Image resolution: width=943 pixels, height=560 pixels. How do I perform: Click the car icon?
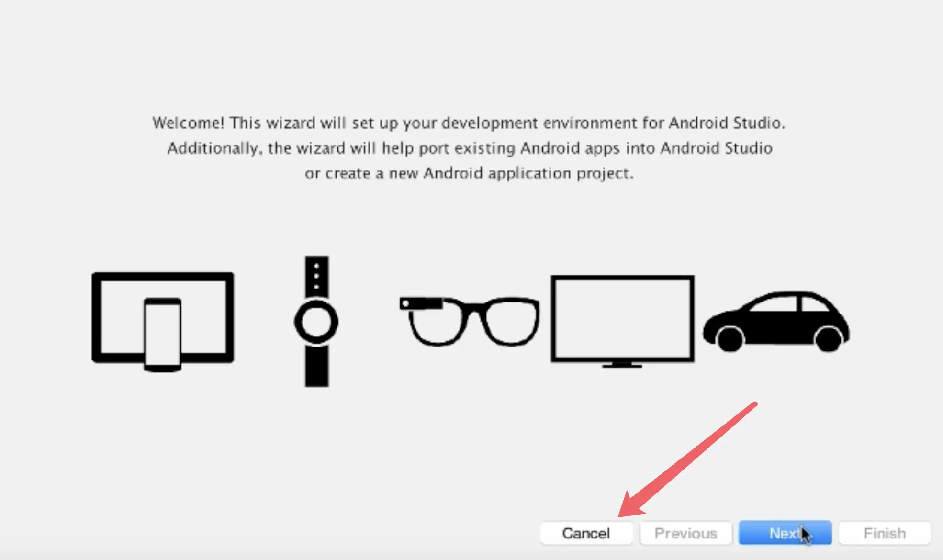pyautogui.click(x=776, y=321)
